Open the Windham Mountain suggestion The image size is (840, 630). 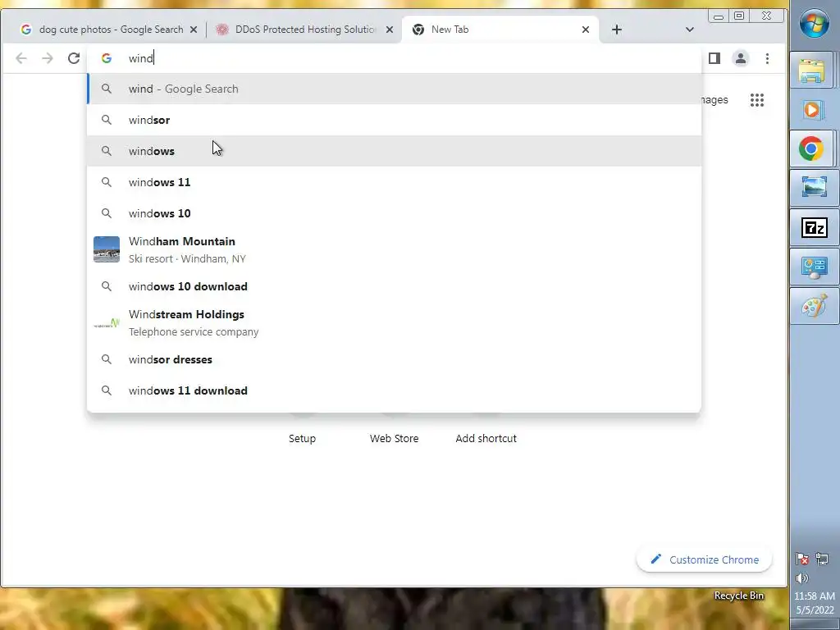tap(394, 249)
